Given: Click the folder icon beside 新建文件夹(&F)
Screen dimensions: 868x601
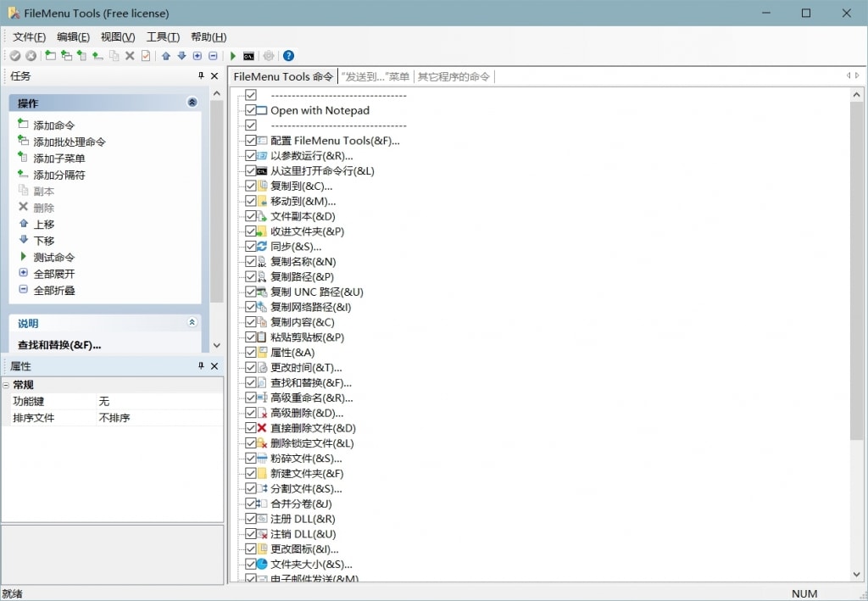Looking at the screenshot, I should 262,473.
